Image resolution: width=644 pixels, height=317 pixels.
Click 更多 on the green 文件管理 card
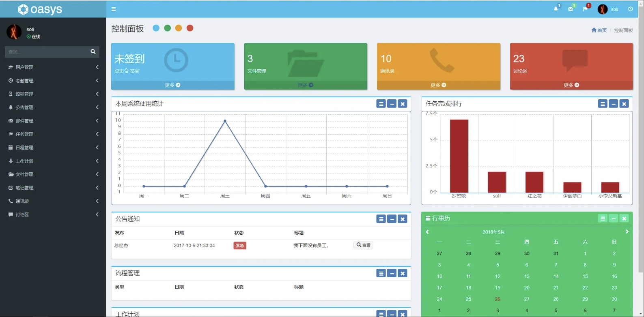[306, 85]
